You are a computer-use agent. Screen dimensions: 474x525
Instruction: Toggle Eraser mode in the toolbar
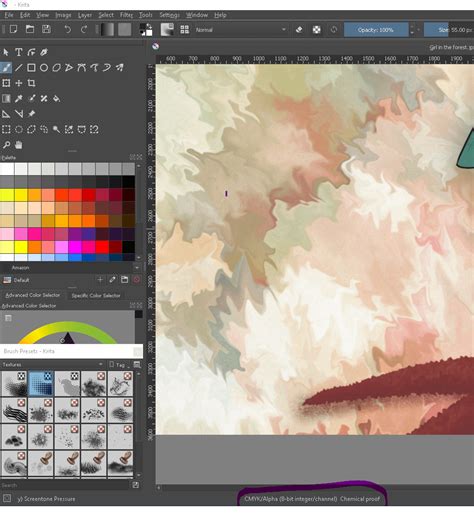coord(299,30)
